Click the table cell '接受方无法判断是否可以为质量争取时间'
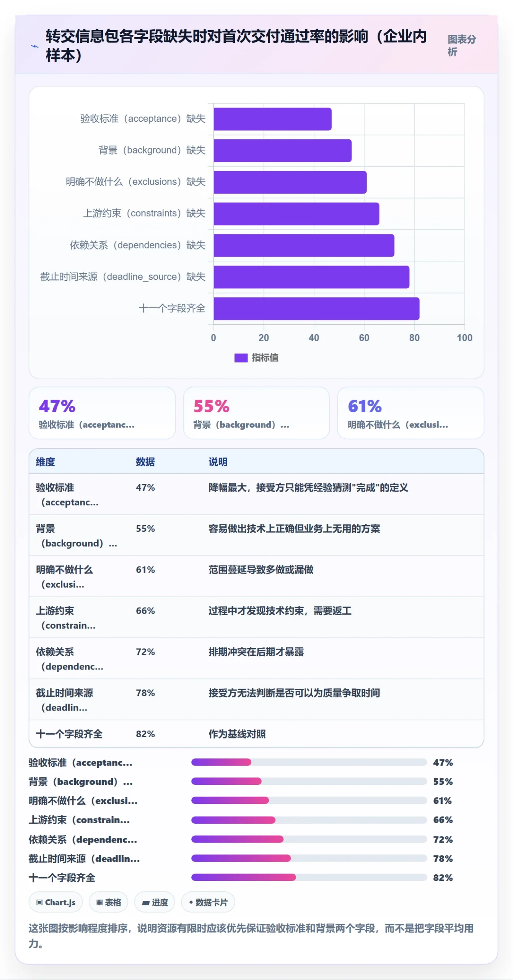513x980 pixels. [x=294, y=693]
